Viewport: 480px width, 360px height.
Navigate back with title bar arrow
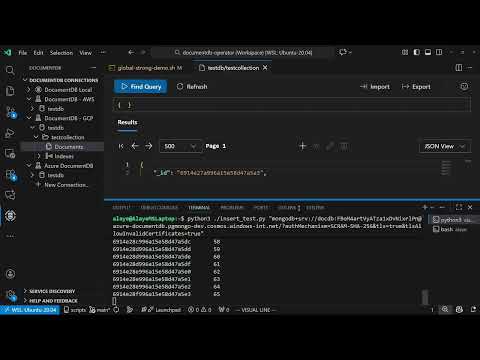click(131, 52)
